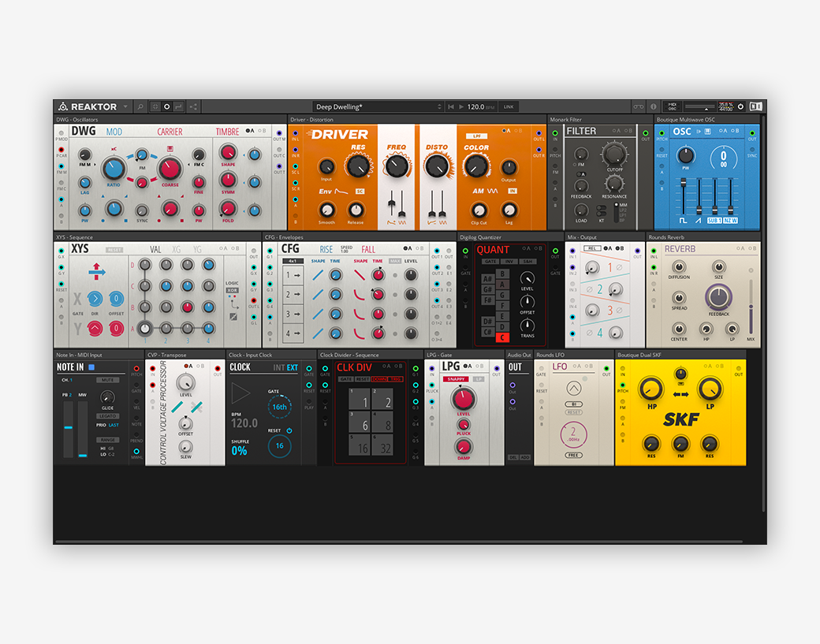Enable SUB 1 on the Boutique OSC
This screenshot has width=820, height=644.
[x=714, y=221]
